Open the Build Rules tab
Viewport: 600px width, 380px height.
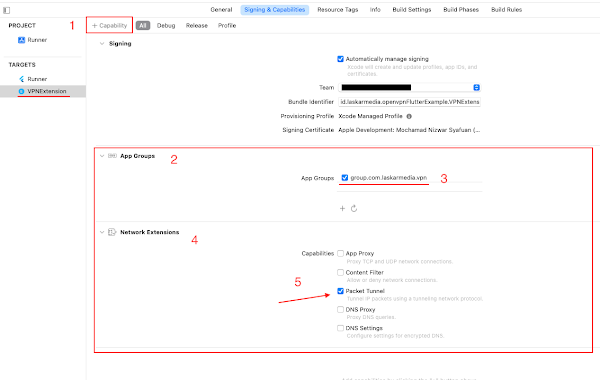507,10
